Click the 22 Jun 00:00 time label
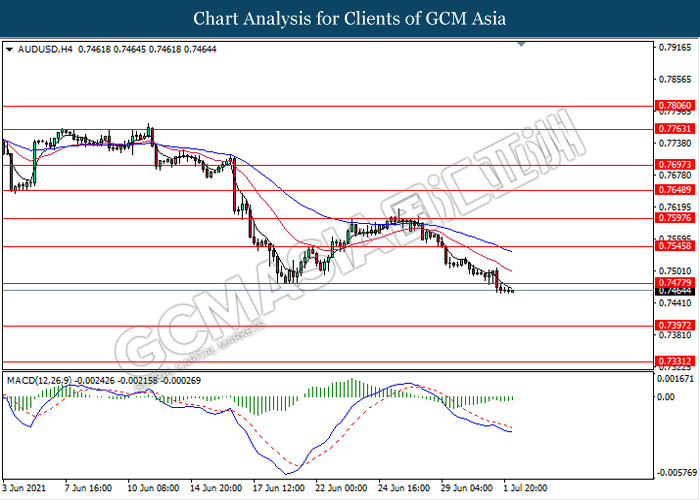Image resolution: width=700 pixels, height=500 pixels. (342, 488)
